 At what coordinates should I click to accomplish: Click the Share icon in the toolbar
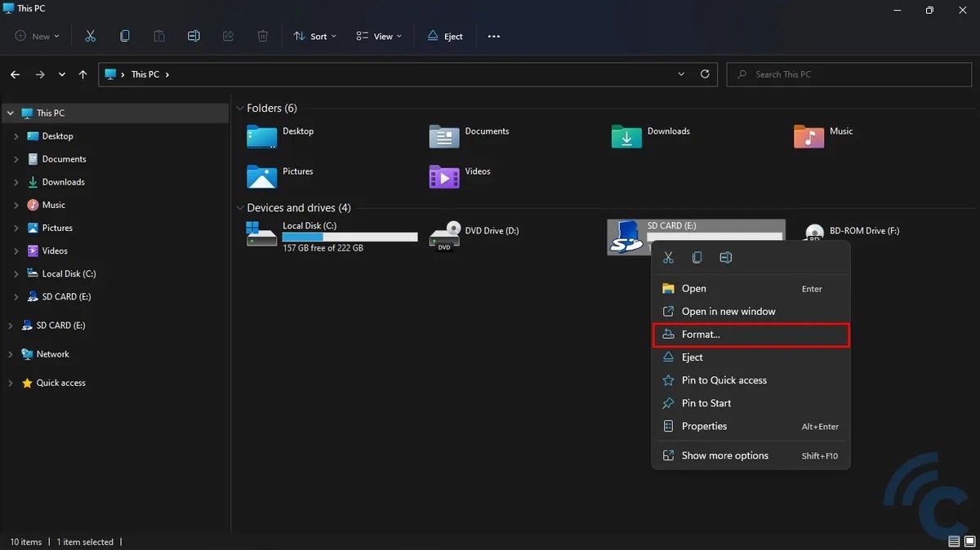click(228, 36)
